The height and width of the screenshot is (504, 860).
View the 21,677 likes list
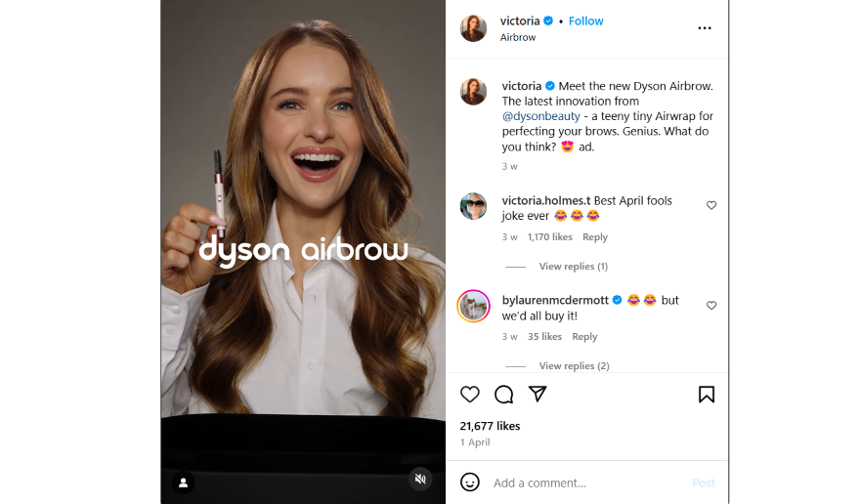(x=490, y=426)
